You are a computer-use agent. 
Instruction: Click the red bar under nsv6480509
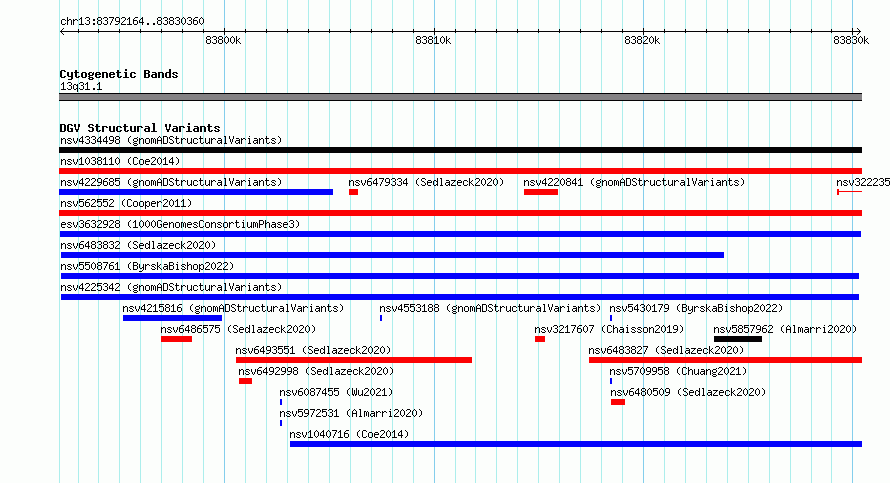pos(618,402)
